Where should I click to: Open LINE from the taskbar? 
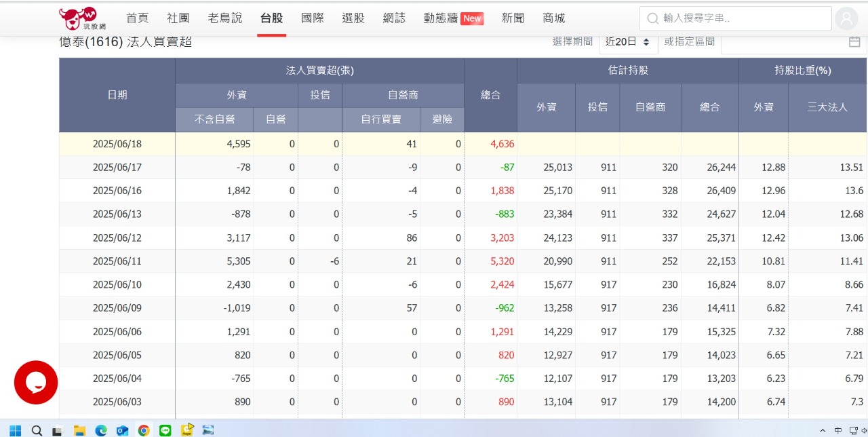(165, 430)
